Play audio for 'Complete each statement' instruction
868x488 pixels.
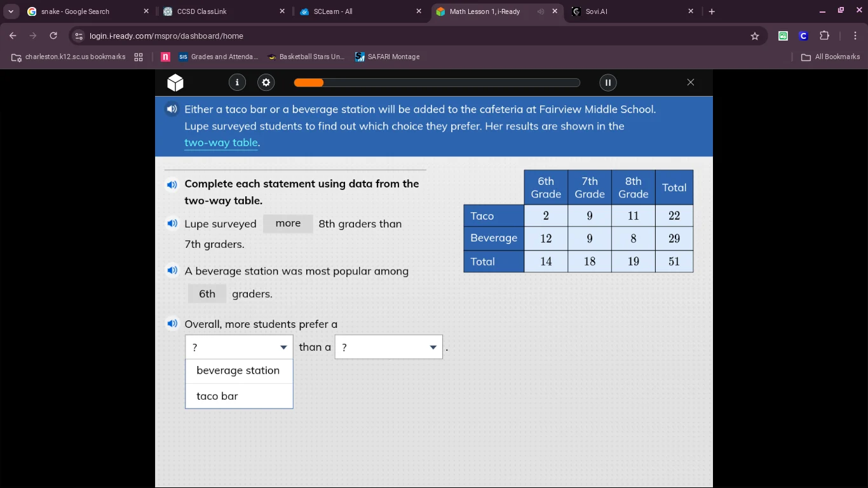click(x=172, y=185)
